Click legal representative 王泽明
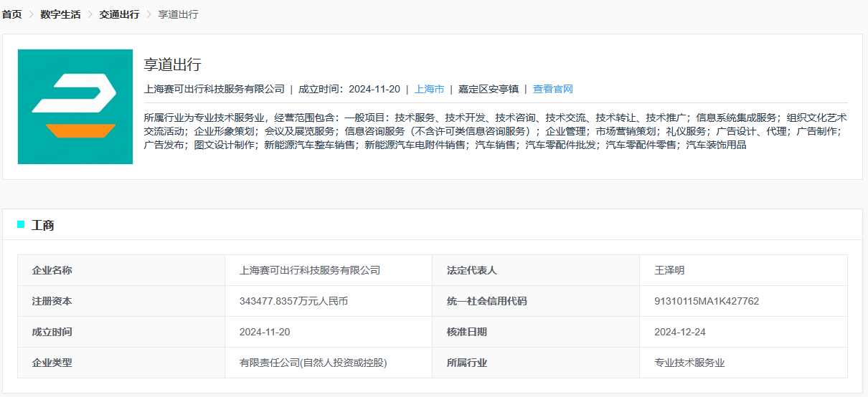Screen dimensions: 868x397 (x=669, y=271)
